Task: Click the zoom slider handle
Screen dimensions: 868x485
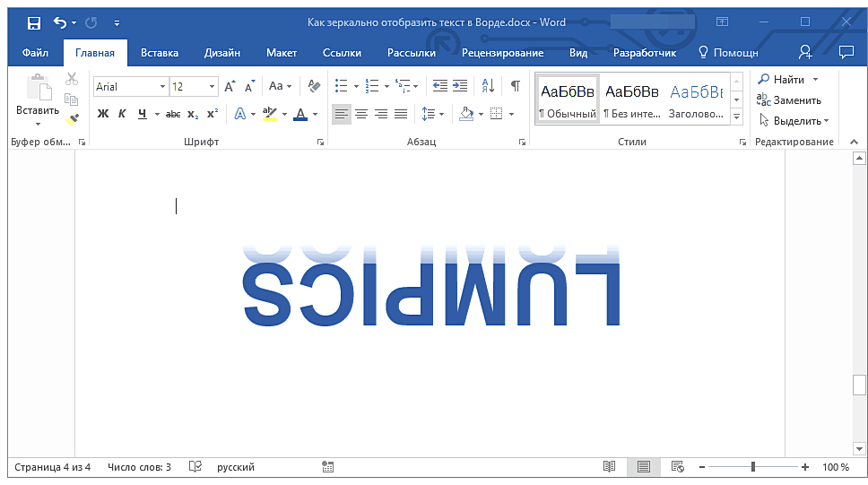Action: tap(752, 467)
